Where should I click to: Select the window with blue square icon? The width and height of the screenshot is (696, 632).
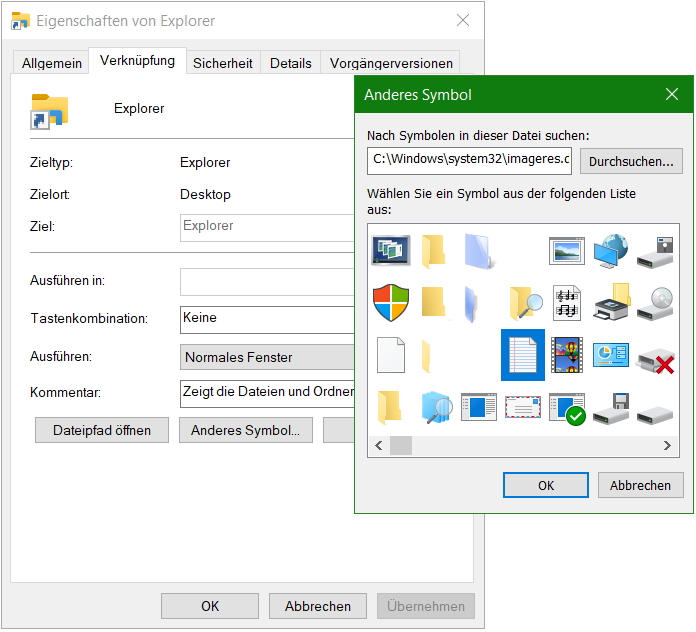(x=478, y=407)
